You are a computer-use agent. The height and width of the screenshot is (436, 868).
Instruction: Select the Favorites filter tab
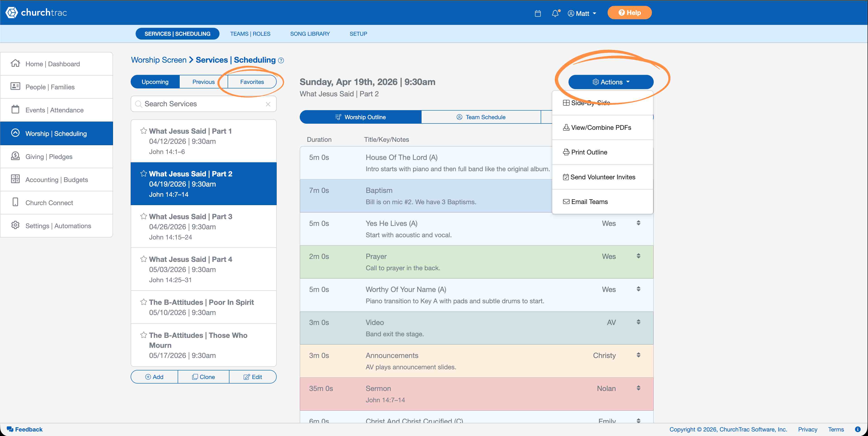(252, 82)
